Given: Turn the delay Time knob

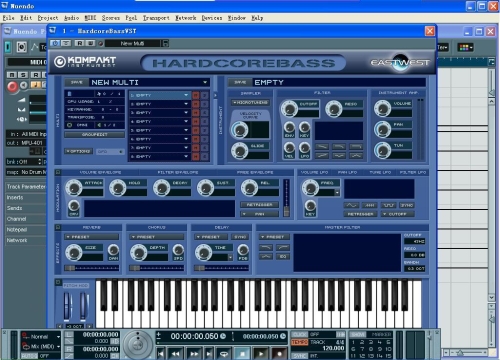Looking at the screenshot, I should pyautogui.click(x=203, y=252).
